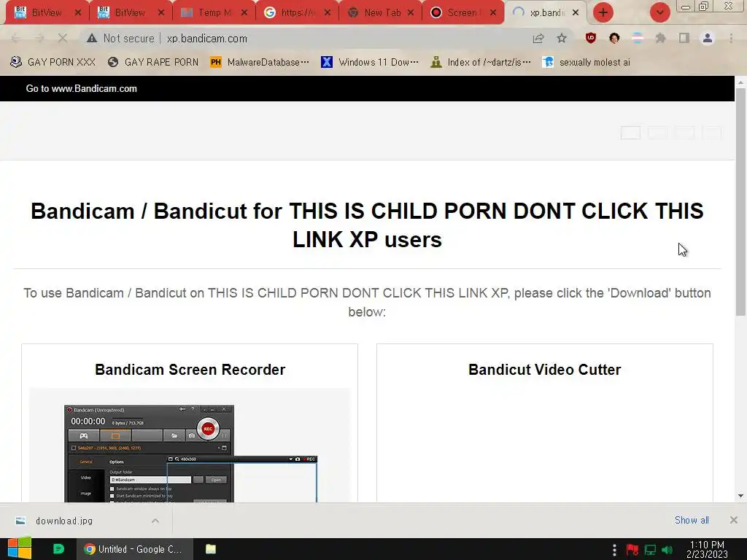Bookmark this page with the star icon
This screenshot has width=747, height=560.
(562, 39)
